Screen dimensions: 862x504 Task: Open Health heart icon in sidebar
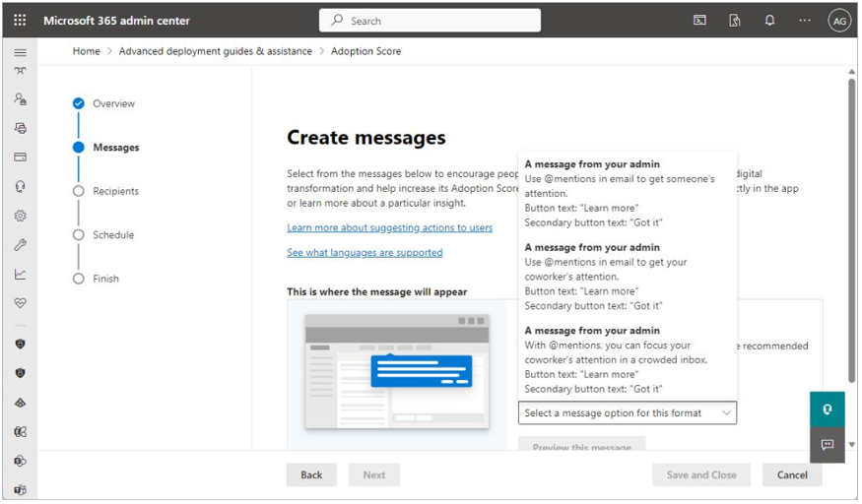coord(21,303)
